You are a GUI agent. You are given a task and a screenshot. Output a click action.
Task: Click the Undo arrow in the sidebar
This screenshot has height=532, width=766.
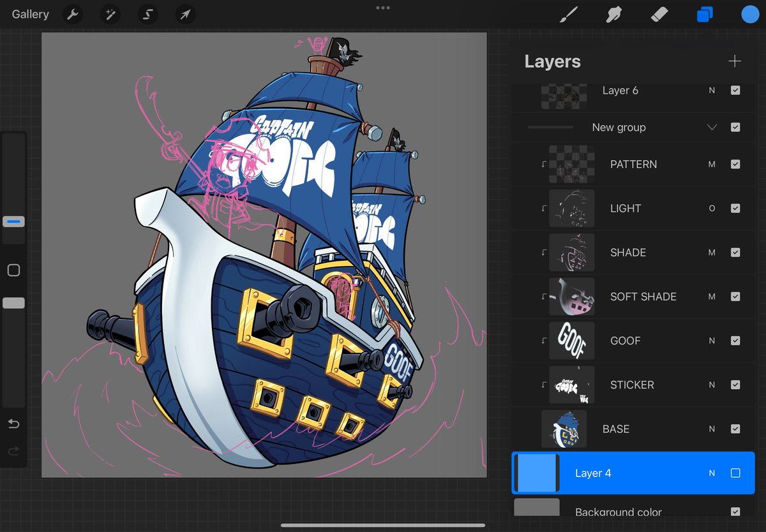pyautogui.click(x=13, y=424)
